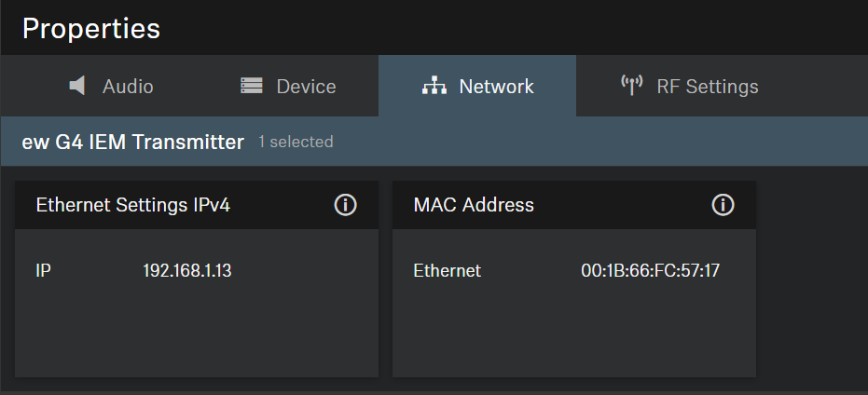The image size is (868, 395).
Task: Open info for Ethernet Settings IPv4
Action: click(345, 206)
